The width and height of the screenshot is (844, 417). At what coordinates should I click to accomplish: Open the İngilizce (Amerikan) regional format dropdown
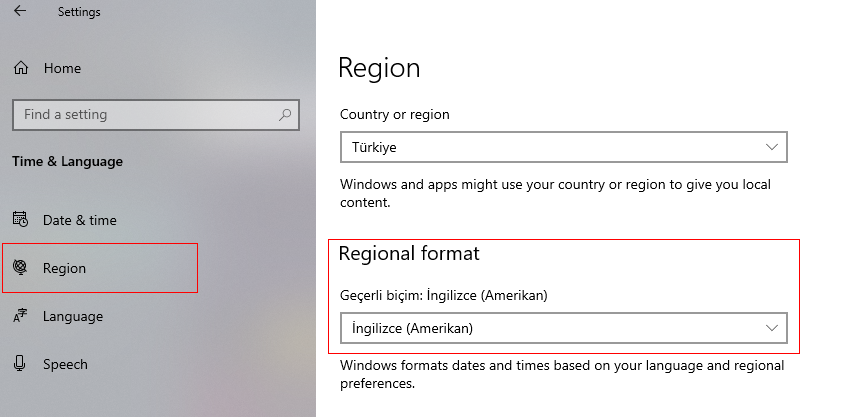tap(564, 328)
